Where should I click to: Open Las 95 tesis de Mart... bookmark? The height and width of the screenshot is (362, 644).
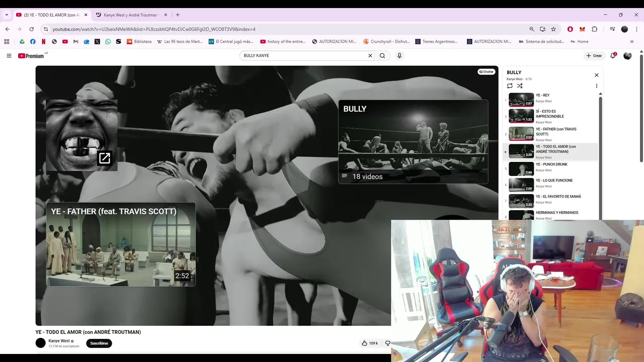180,42
